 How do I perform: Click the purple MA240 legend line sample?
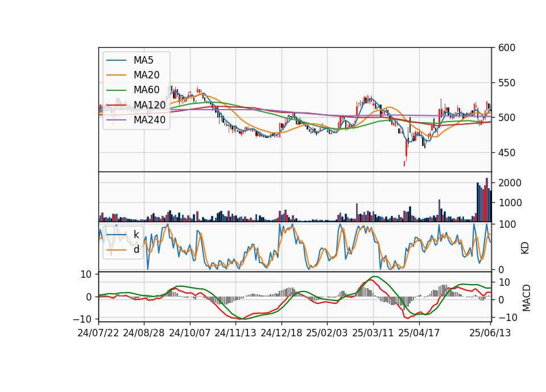[x=116, y=120]
